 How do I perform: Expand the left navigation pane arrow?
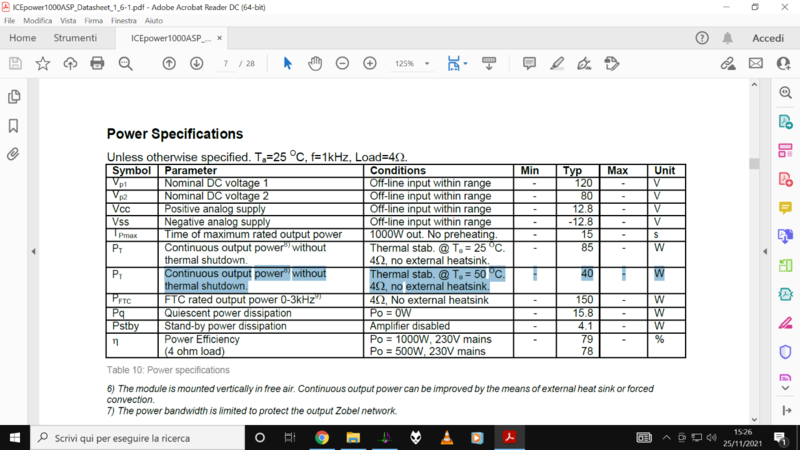click(34, 251)
